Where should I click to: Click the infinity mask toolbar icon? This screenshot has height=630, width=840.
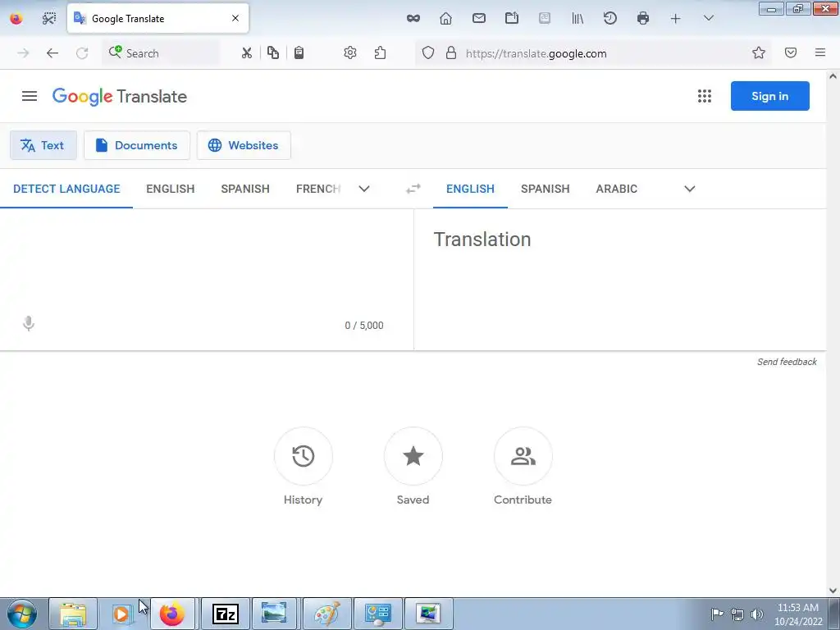[413, 19]
